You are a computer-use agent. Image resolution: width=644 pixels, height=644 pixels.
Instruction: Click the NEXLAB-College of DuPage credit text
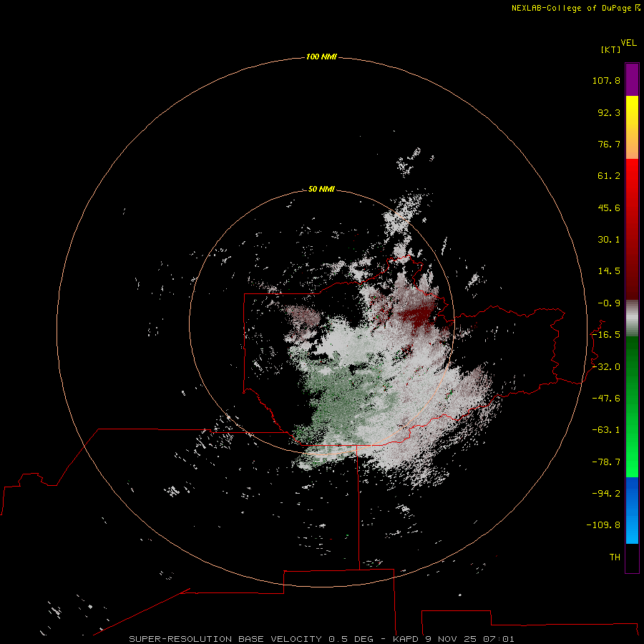pyautogui.click(x=572, y=8)
